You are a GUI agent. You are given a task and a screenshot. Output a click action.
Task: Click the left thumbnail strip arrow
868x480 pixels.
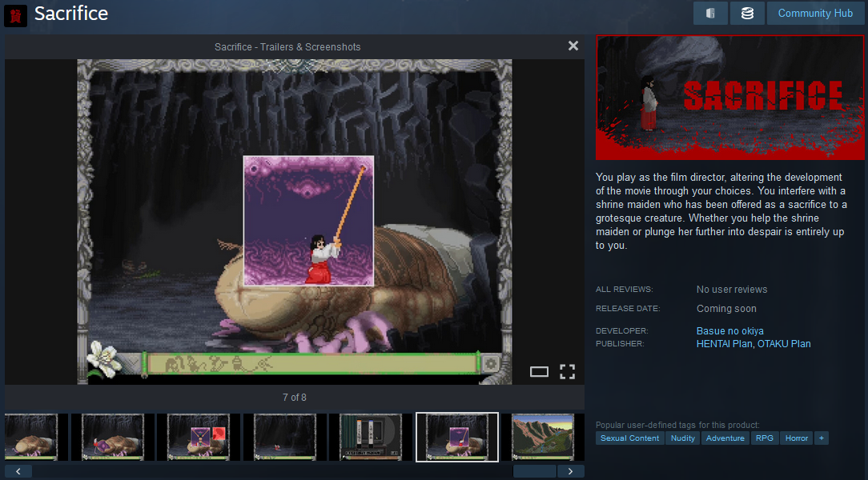[18, 471]
